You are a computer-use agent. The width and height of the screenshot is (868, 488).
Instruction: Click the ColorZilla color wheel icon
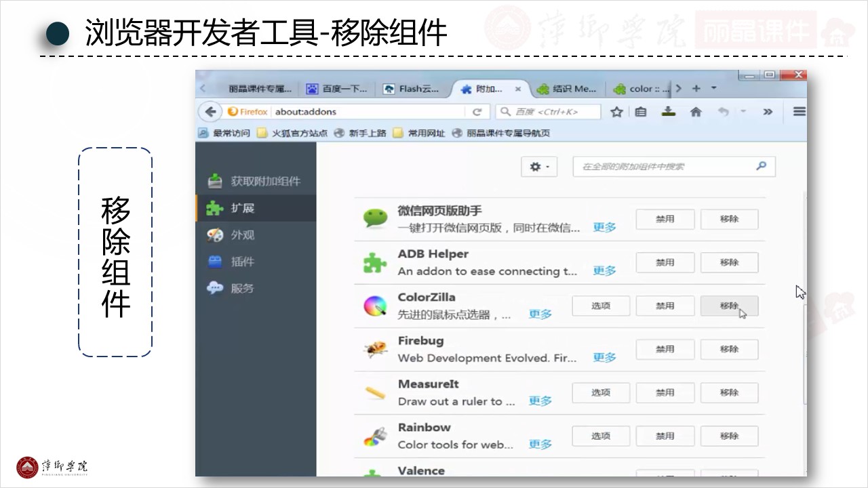[375, 306]
